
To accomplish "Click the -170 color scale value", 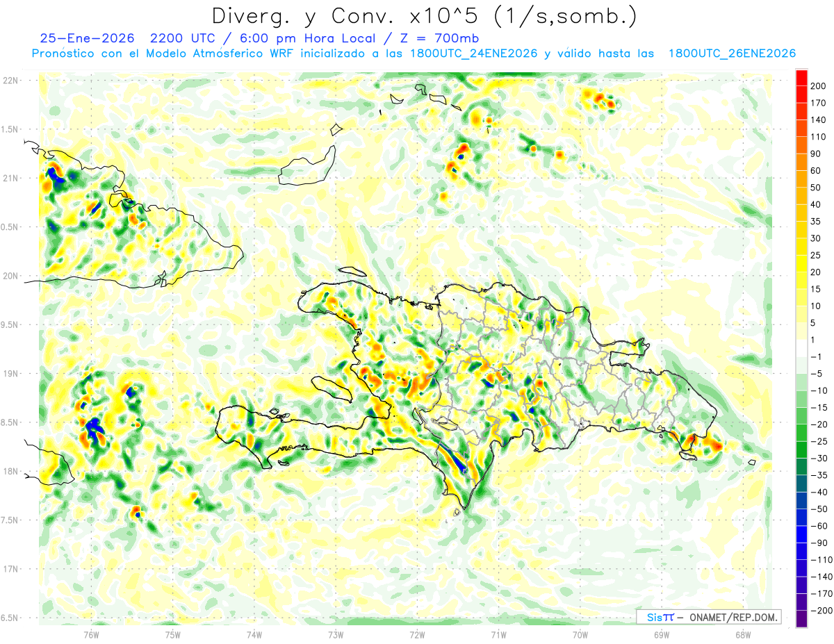I will (x=823, y=594).
